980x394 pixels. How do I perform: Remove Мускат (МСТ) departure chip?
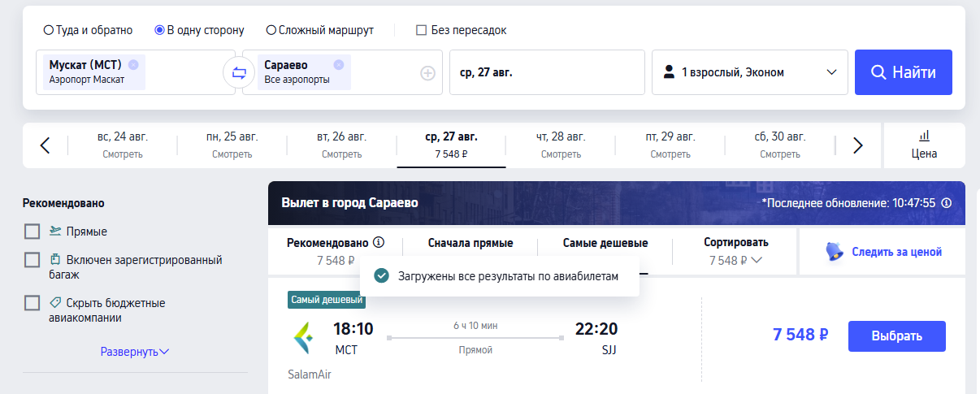click(133, 65)
